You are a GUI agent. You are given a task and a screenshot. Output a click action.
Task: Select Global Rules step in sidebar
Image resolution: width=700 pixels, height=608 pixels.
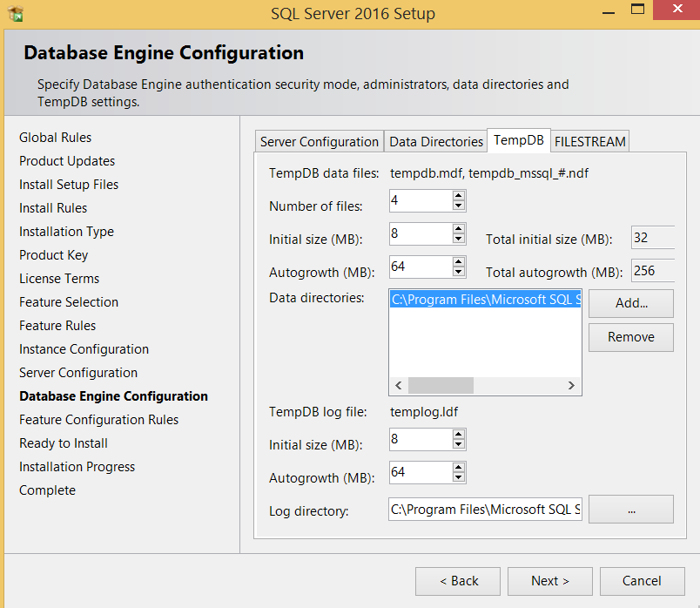click(56, 138)
